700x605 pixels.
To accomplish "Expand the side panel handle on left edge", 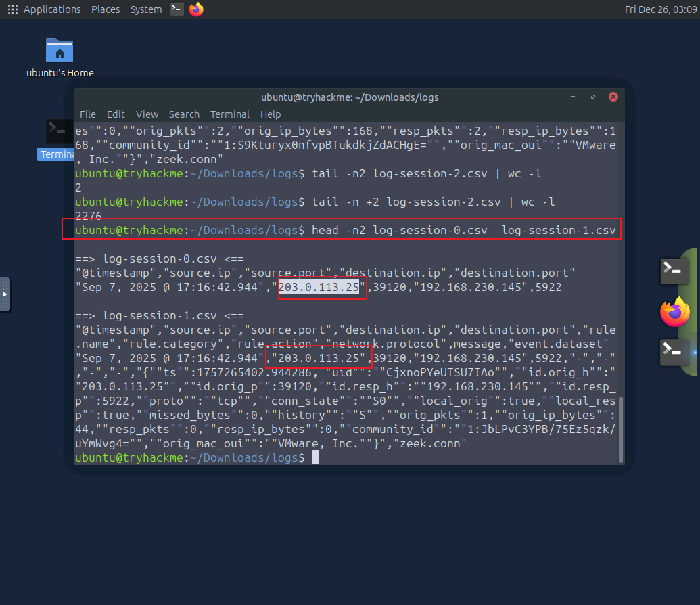I will [x=5, y=295].
